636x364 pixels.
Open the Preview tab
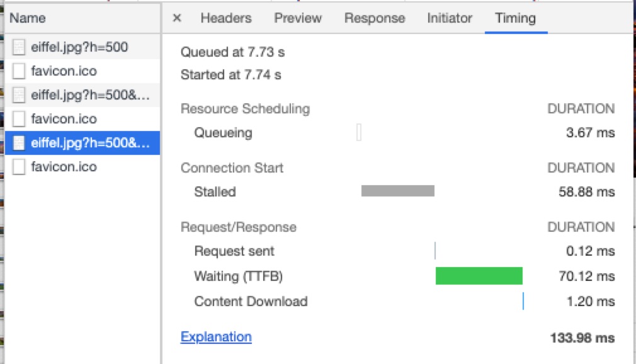click(x=298, y=18)
